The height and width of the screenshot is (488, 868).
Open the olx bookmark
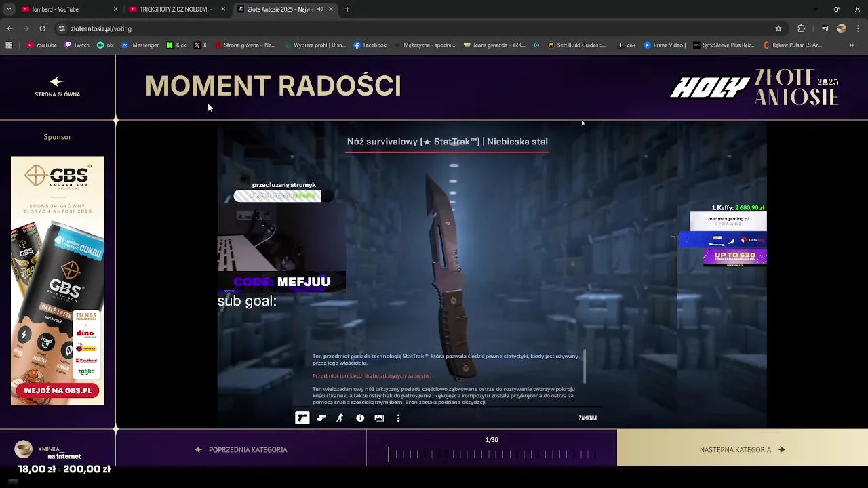105,45
